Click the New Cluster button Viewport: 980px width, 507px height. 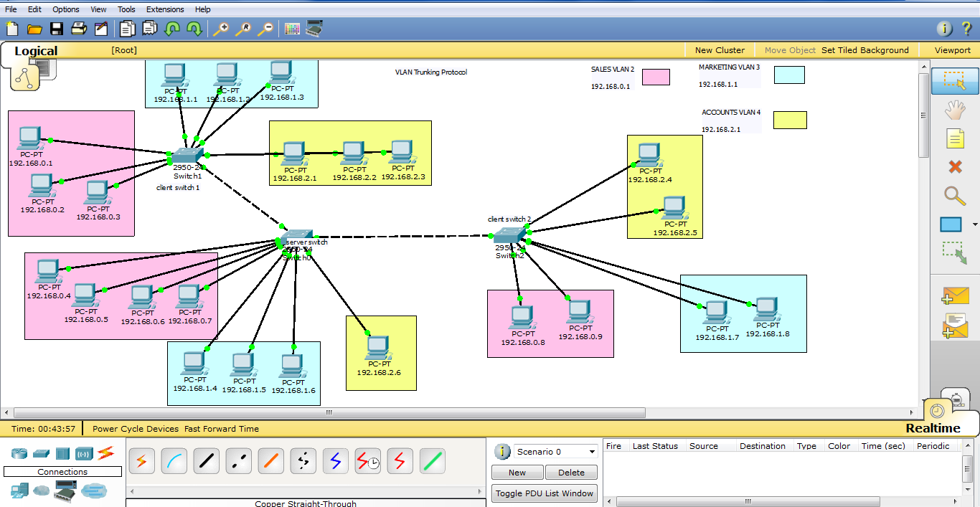pyautogui.click(x=720, y=50)
